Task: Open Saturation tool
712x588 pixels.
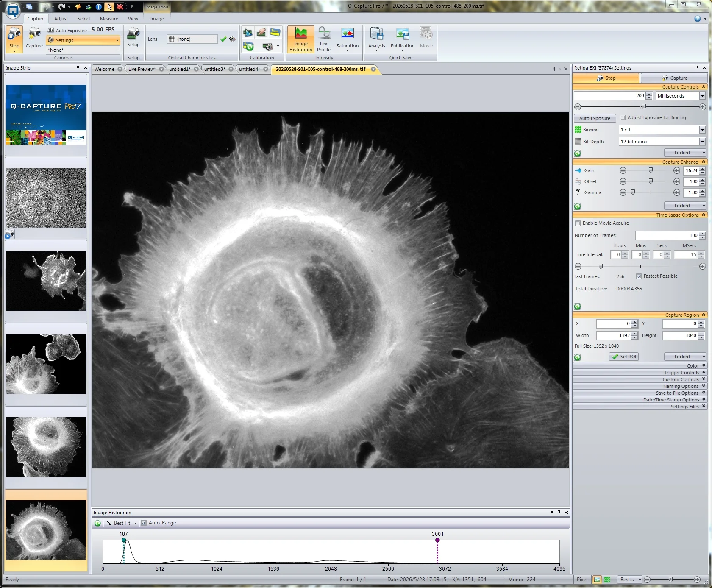Action: 347,39
